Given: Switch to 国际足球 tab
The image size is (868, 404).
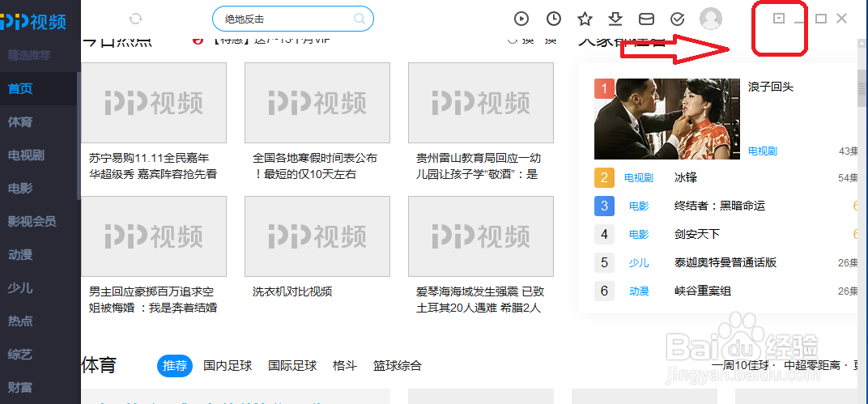Looking at the screenshot, I should [292, 366].
